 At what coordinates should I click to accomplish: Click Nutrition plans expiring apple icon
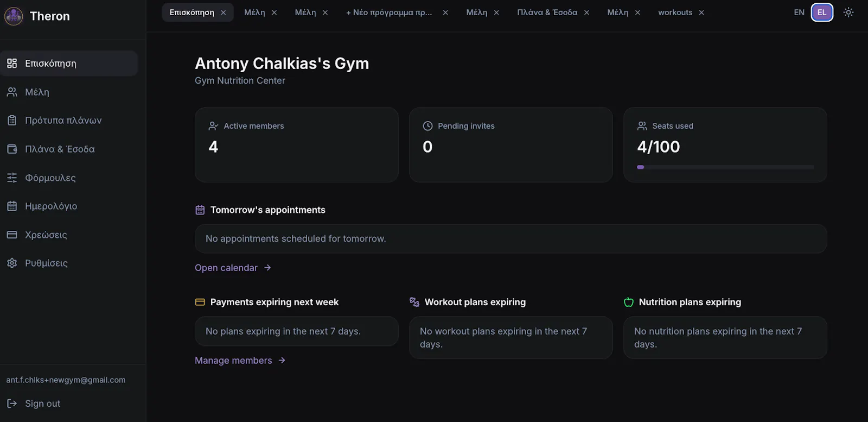click(x=629, y=302)
